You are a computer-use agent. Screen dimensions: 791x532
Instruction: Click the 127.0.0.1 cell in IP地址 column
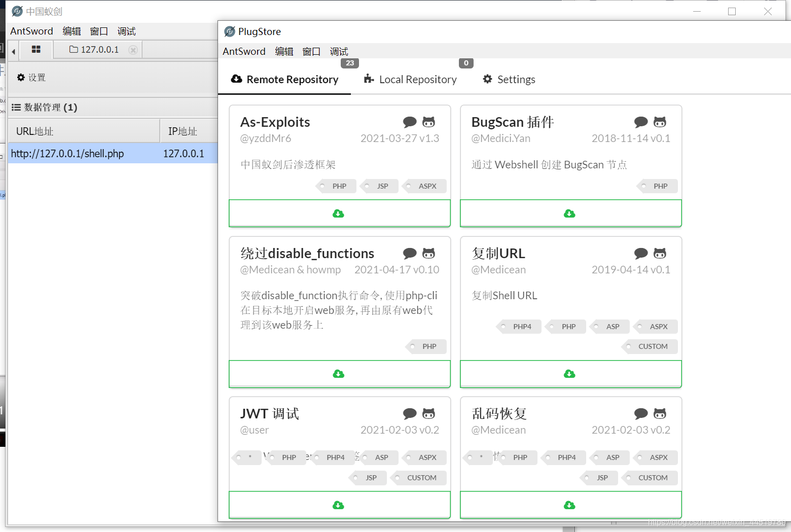(184, 154)
